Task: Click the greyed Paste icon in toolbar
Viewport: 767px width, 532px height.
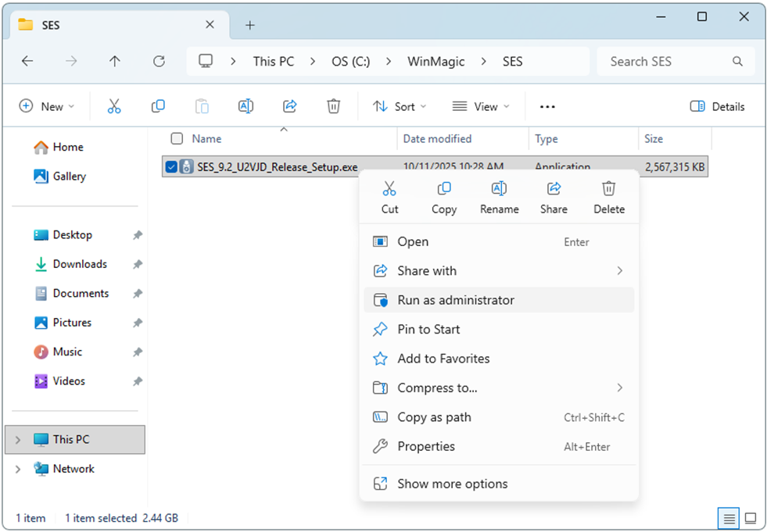Action: click(x=202, y=106)
